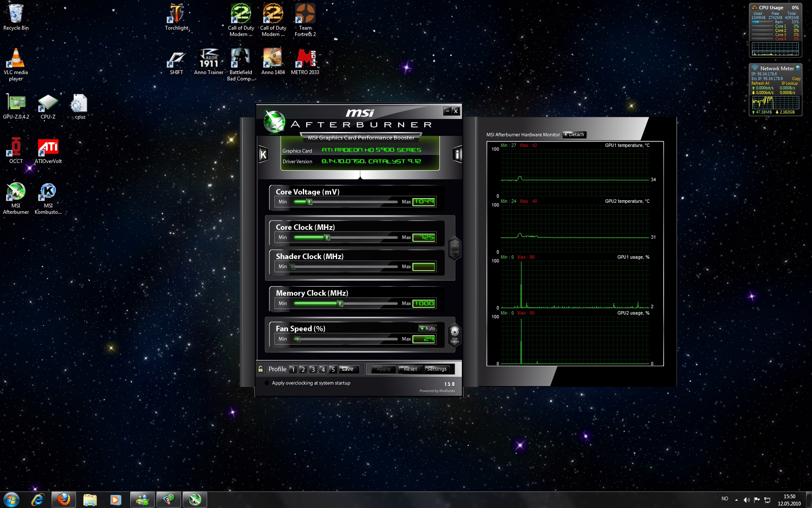This screenshot has height=508, width=812.
Task: Select the Team Fortress 2 desktop icon
Action: 305,20
